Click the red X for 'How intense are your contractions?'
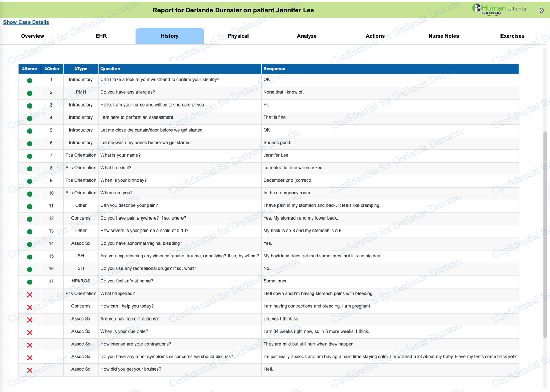 pyautogui.click(x=30, y=345)
